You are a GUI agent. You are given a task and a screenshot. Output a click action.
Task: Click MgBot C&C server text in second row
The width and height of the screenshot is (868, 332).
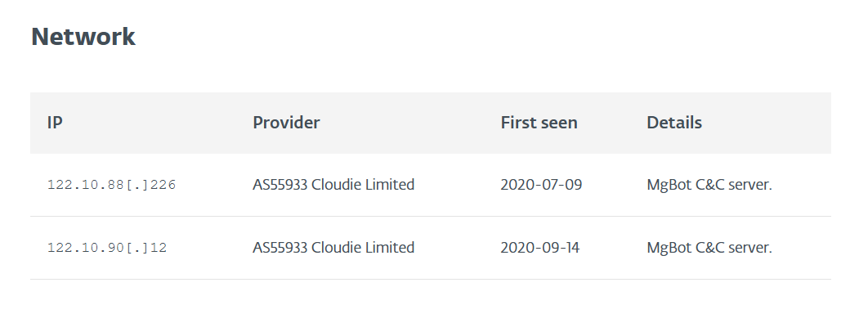click(x=709, y=247)
